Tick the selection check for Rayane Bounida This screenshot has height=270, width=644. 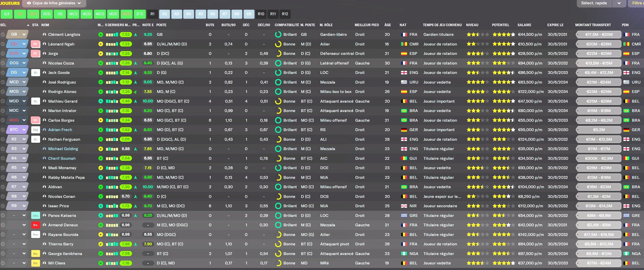(3, 235)
